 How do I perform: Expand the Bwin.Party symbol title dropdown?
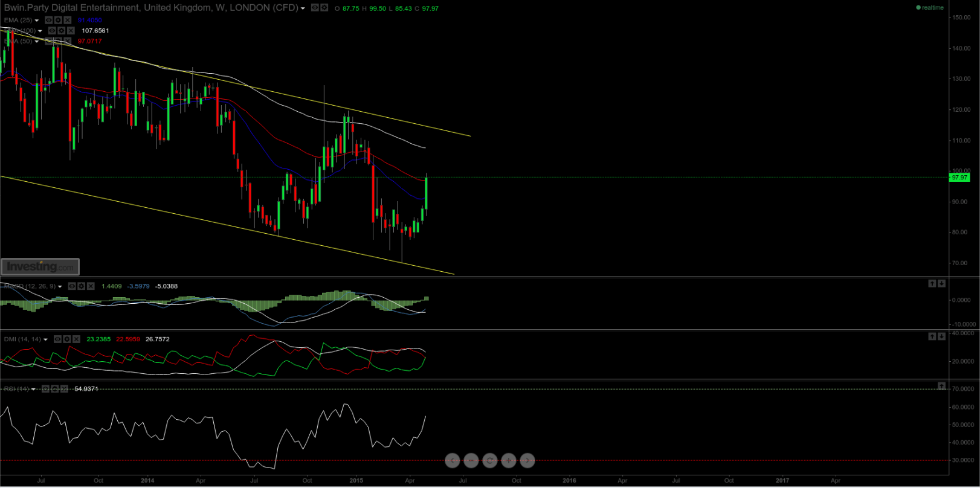click(x=303, y=8)
